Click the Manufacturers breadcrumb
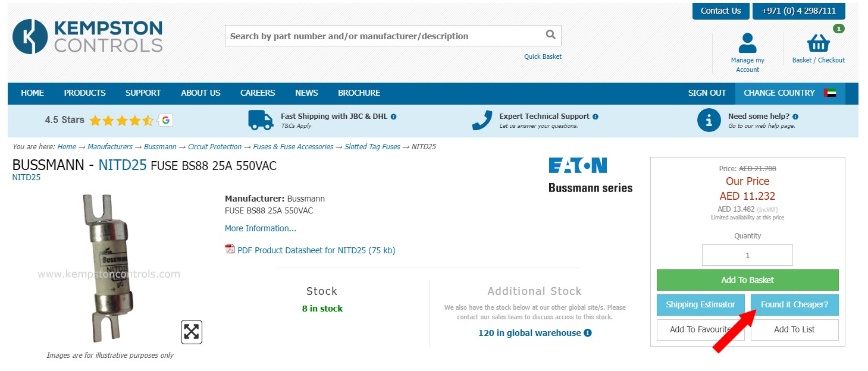Image resolution: width=868 pixels, height=371 pixels. pos(110,147)
